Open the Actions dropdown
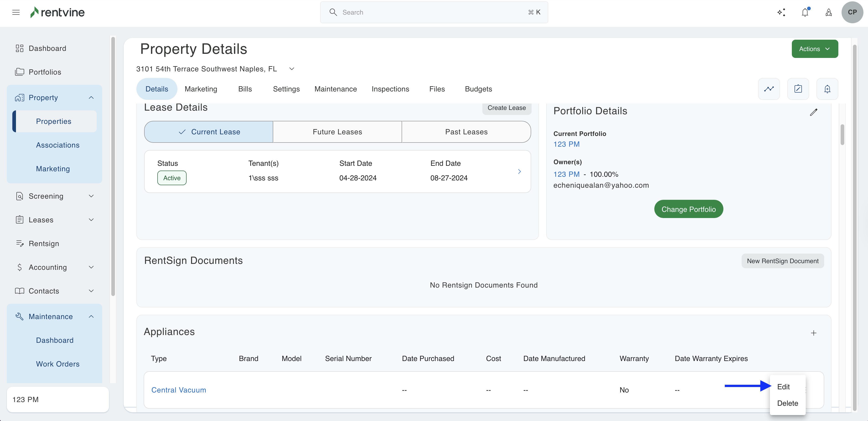Image resolution: width=868 pixels, height=421 pixels. [814, 49]
